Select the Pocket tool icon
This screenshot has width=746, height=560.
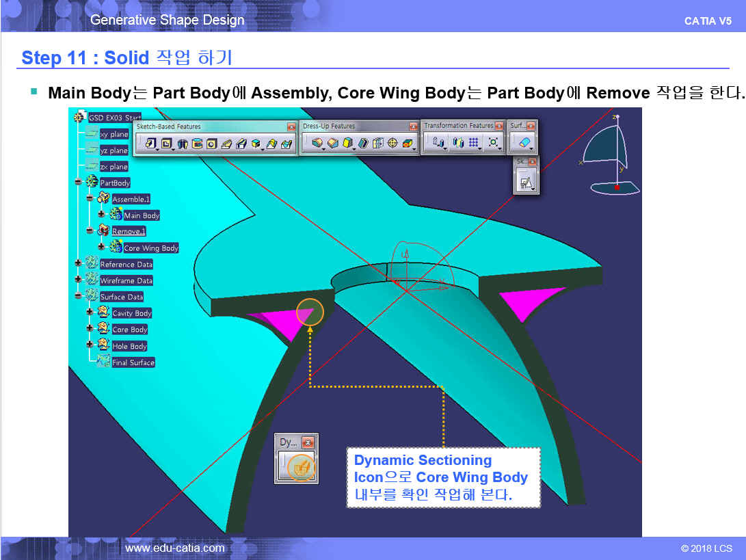(x=165, y=144)
